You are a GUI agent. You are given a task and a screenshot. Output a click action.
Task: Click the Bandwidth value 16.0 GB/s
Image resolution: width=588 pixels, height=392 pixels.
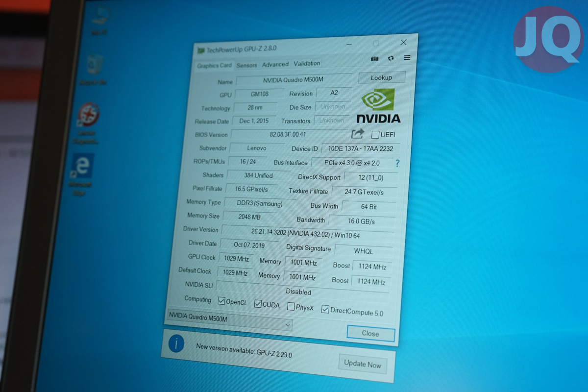coord(361,221)
